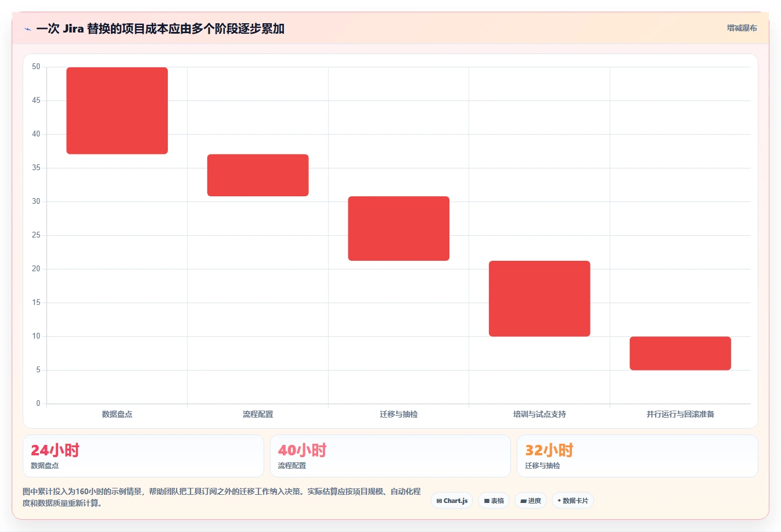The height and width of the screenshot is (532, 781).
Task: Click the y-axis value 50
Action: pyautogui.click(x=36, y=67)
